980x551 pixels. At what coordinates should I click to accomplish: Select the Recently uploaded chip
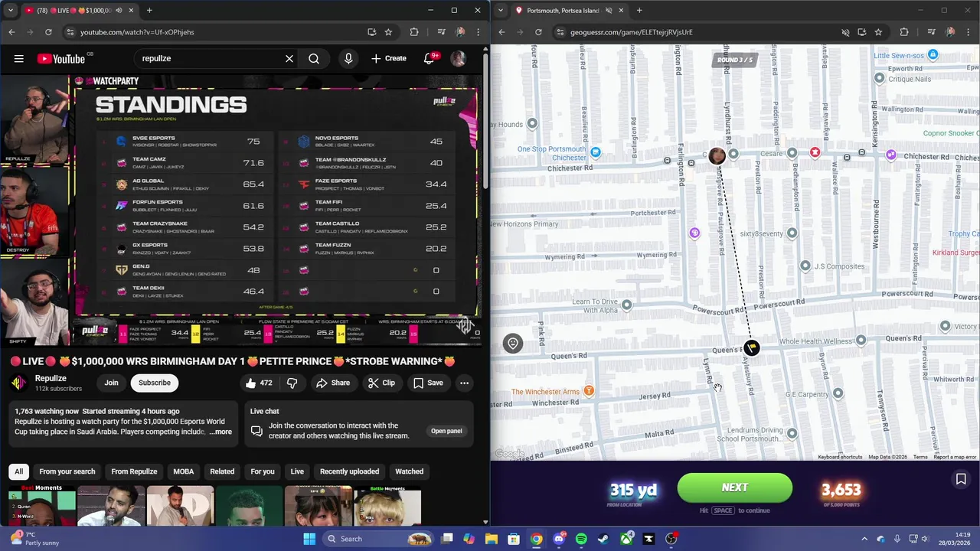point(349,471)
